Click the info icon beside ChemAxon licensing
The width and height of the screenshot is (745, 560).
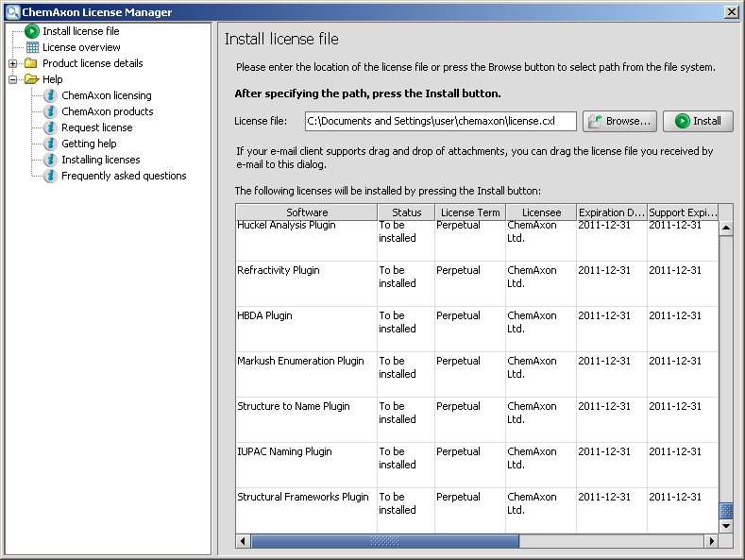pyautogui.click(x=51, y=95)
